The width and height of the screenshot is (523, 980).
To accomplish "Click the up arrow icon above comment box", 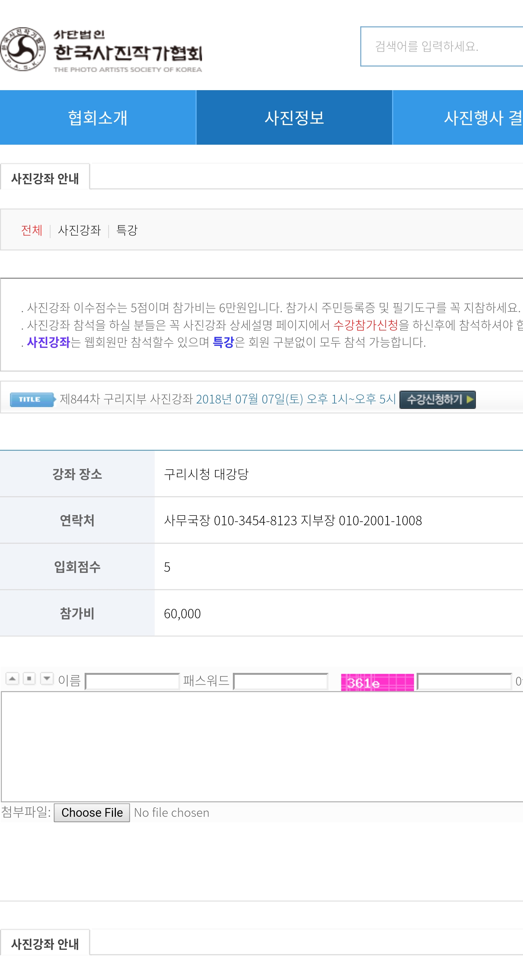I will [12, 678].
